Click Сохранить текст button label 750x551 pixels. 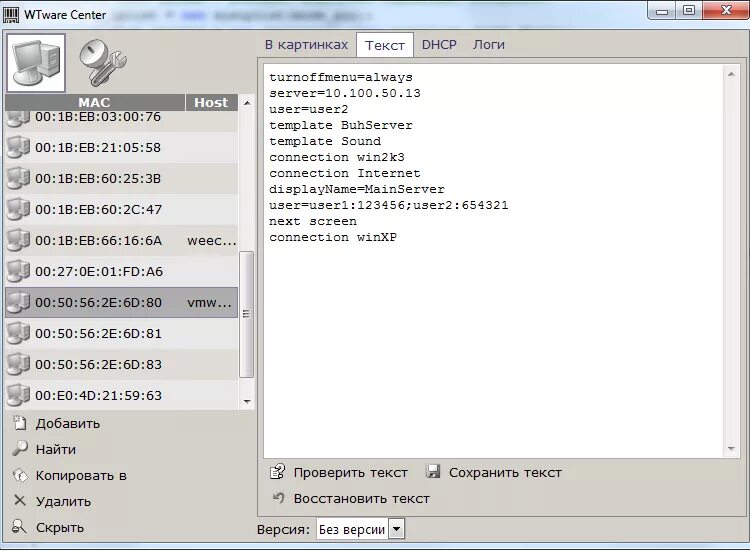coord(505,473)
